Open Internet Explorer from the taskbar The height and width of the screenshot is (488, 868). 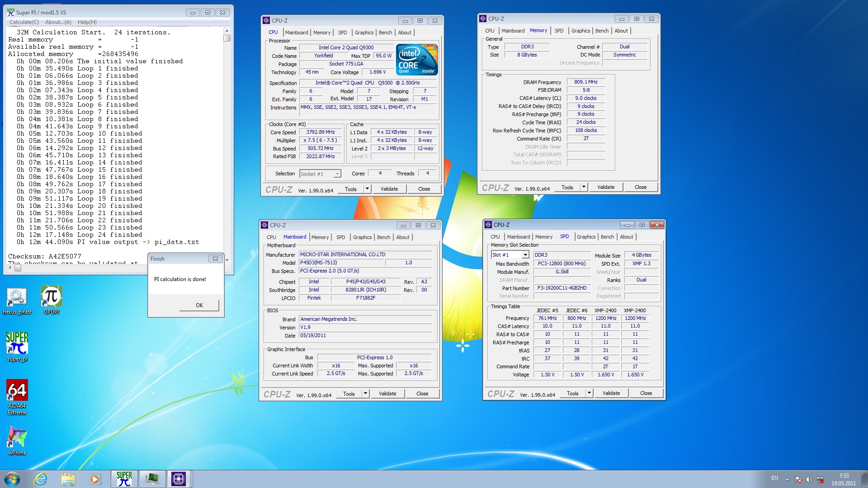coord(40,479)
